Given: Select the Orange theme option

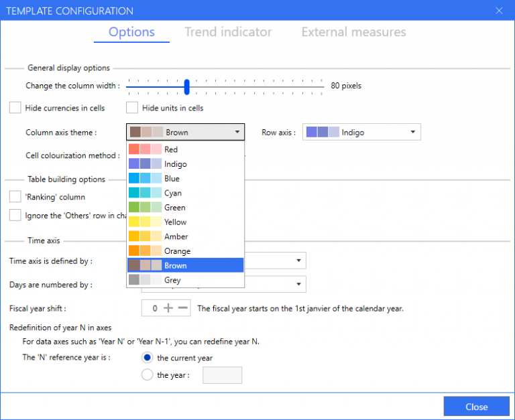Looking at the screenshot, I should [x=186, y=251].
